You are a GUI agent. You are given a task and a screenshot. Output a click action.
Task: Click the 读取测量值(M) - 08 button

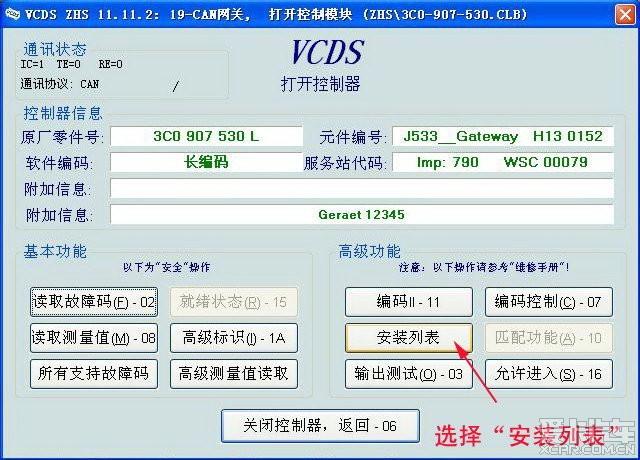point(93,338)
